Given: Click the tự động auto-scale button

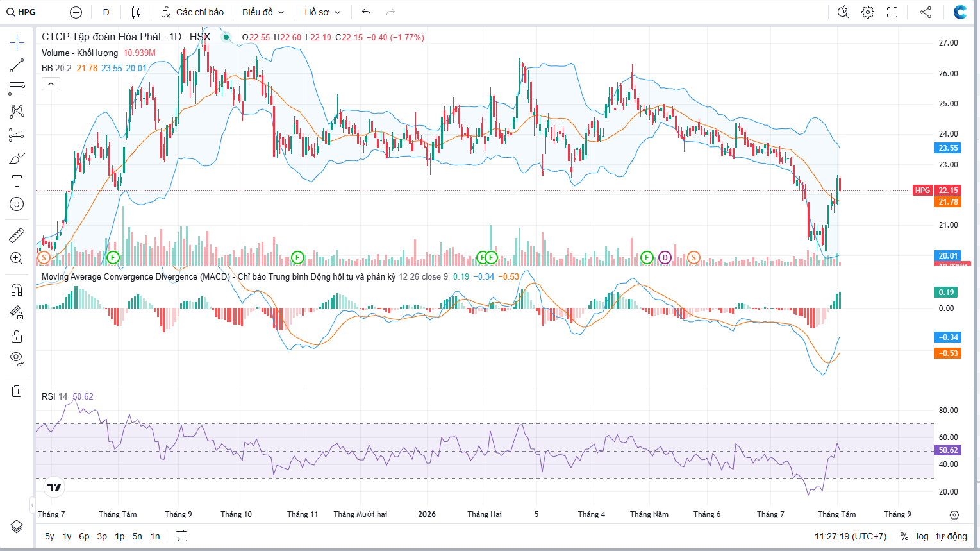Looking at the screenshot, I should (951, 536).
